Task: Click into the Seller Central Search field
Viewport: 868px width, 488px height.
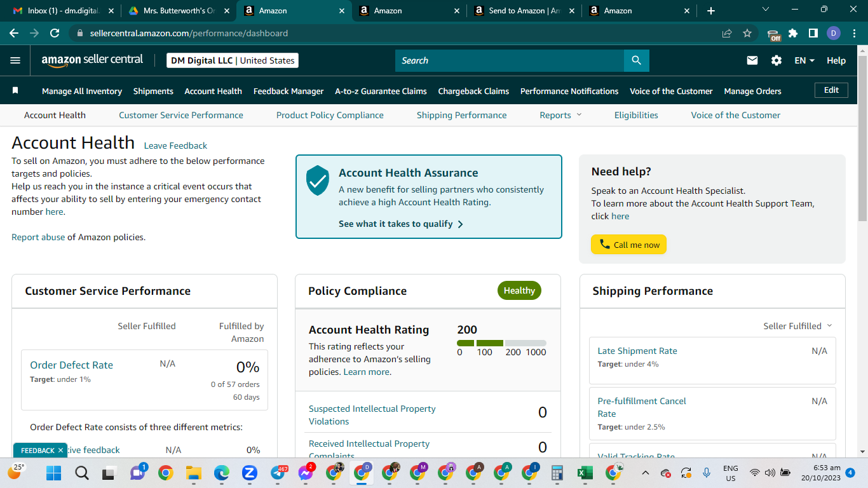Action: coord(510,60)
